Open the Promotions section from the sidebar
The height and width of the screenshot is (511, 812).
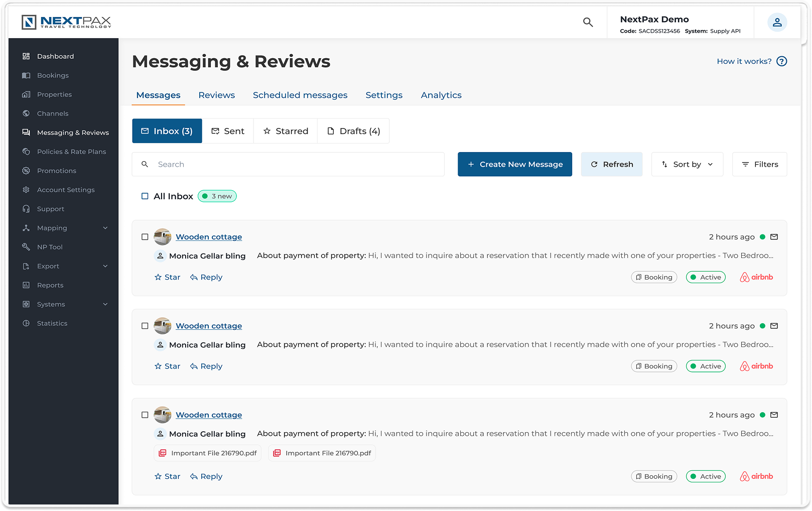pos(56,171)
